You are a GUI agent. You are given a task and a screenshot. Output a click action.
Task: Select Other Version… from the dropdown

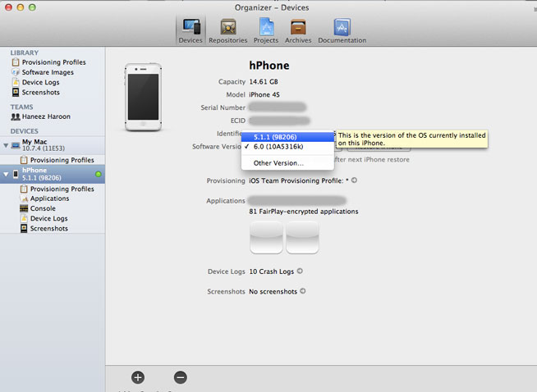pyautogui.click(x=278, y=163)
